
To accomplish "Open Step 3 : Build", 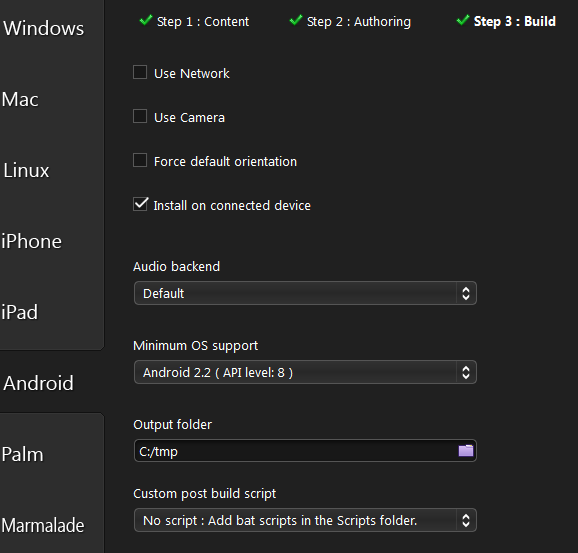I will coord(515,21).
